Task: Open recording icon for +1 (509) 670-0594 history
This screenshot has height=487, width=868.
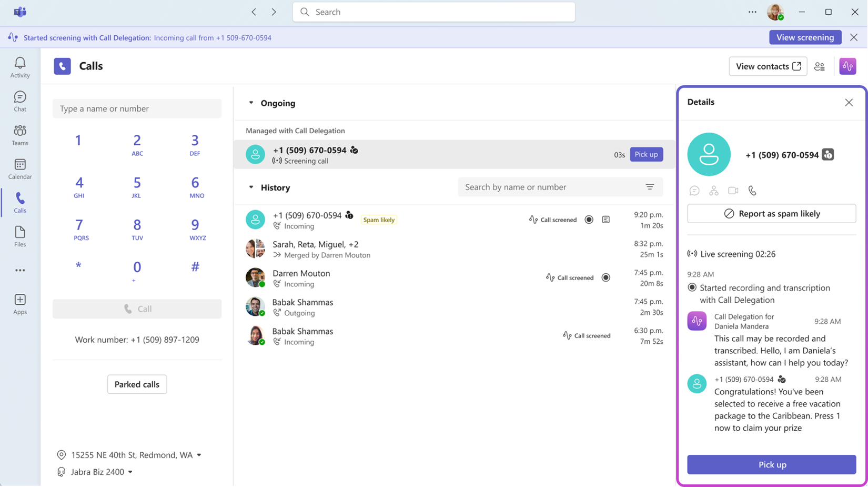Action: [589, 220]
